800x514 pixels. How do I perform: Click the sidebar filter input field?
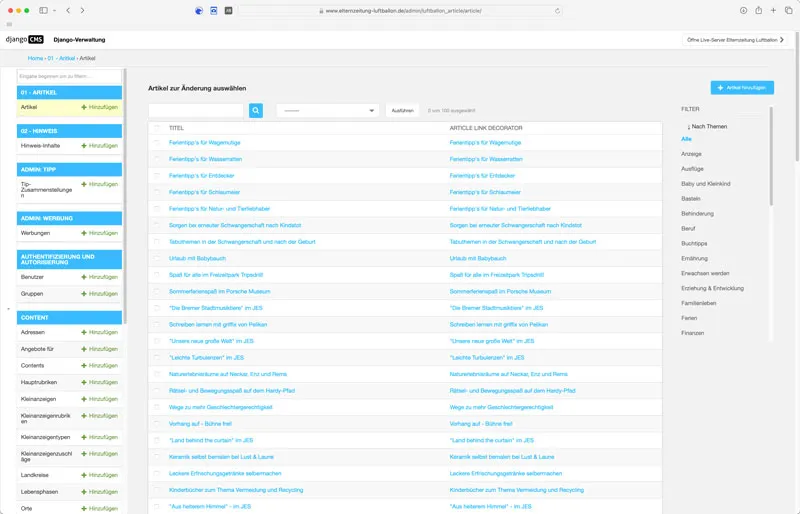69,76
